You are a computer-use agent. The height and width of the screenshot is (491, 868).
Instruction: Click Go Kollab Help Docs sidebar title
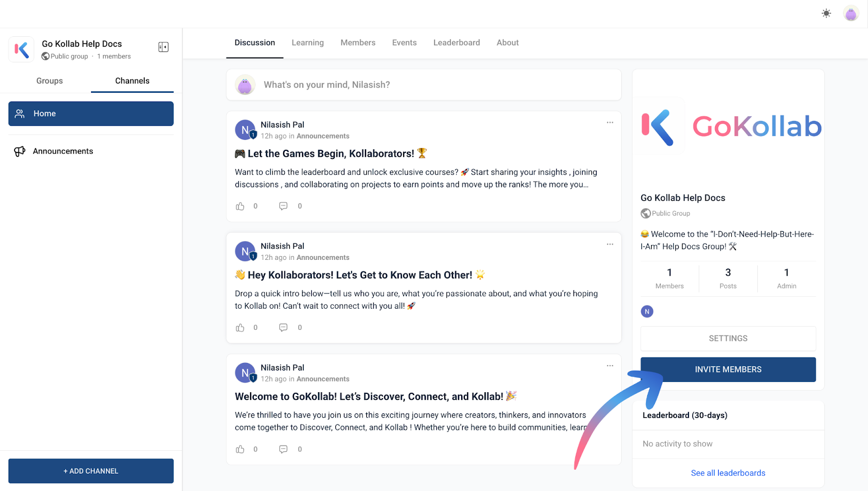82,44
